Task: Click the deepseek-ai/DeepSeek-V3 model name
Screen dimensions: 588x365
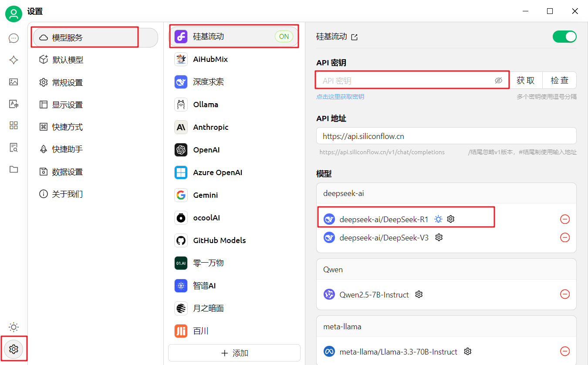Action: [x=384, y=237]
